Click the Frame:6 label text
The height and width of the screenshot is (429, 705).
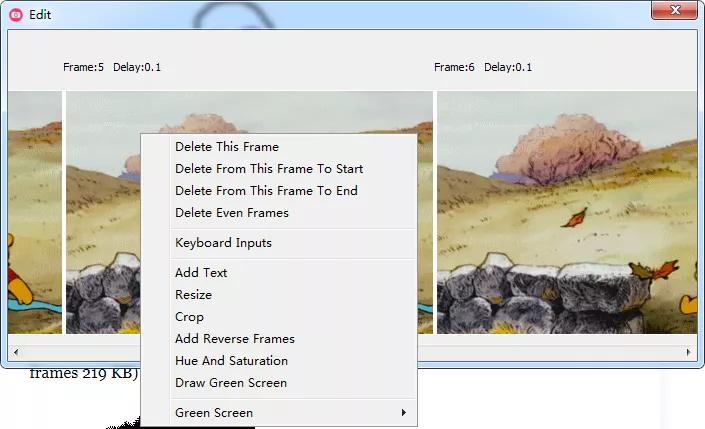[x=454, y=67]
